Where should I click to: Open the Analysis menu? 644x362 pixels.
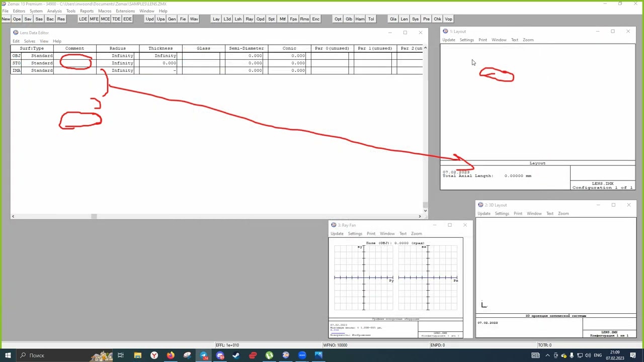point(54,11)
